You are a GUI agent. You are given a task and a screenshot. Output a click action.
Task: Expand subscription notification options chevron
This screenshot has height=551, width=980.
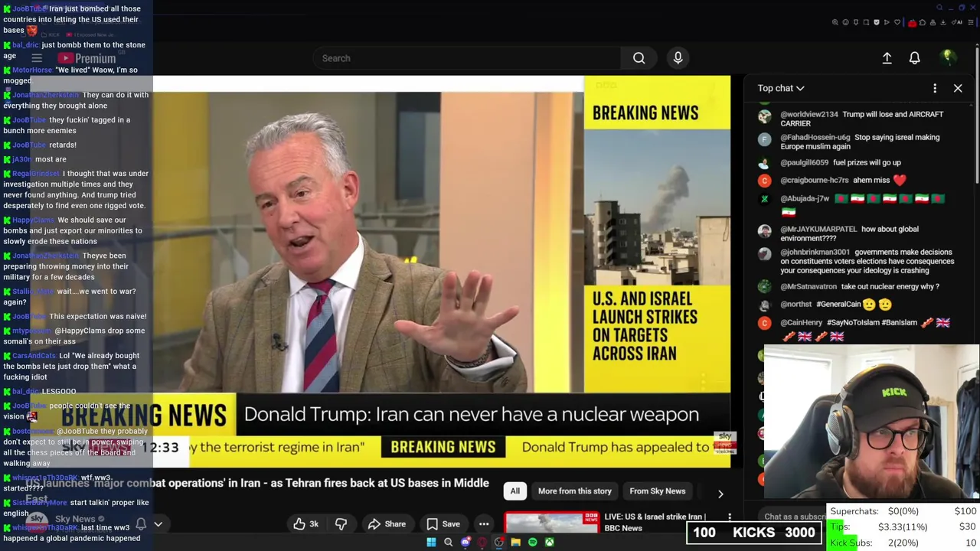[158, 524]
